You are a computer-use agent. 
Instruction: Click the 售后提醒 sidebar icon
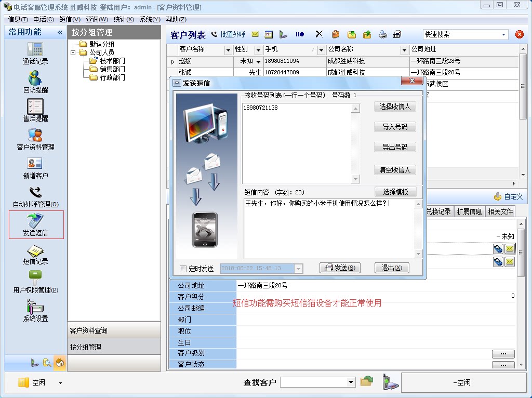[35, 110]
